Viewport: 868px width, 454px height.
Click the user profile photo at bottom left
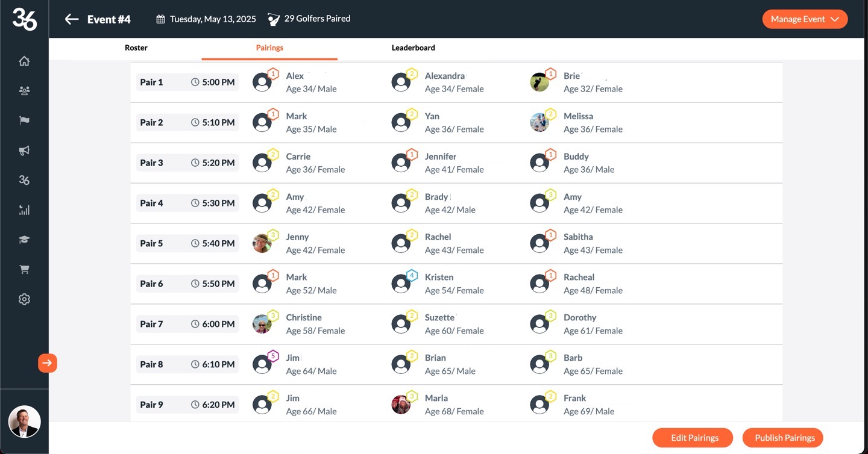click(25, 421)
